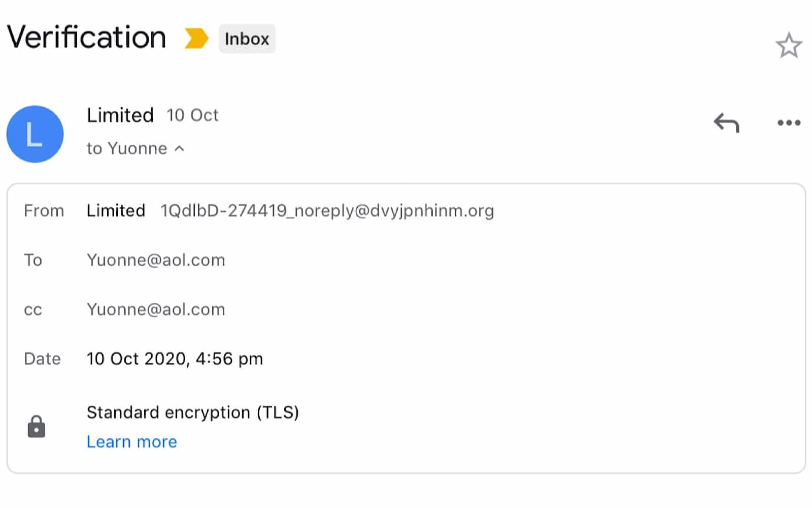The width and height of the screenshot is (812, 508).
Task: Click the 'From' field label
Action: coord(44,210)
